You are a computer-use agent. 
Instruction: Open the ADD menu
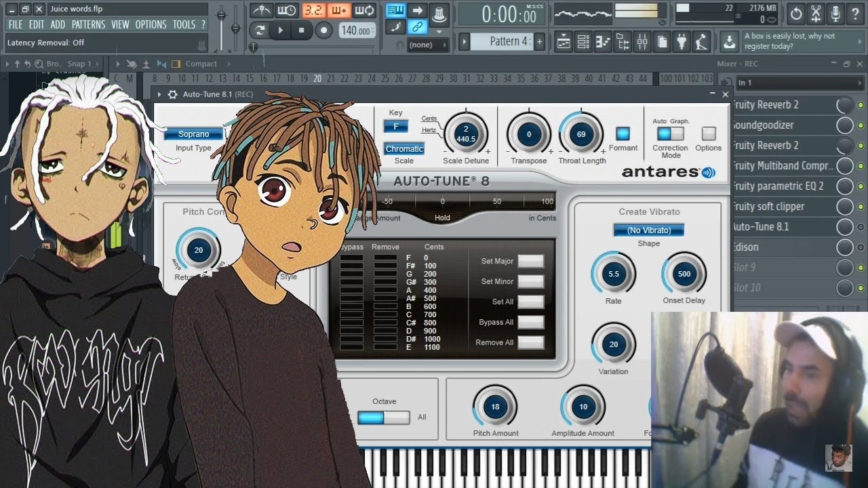[58, 24]
